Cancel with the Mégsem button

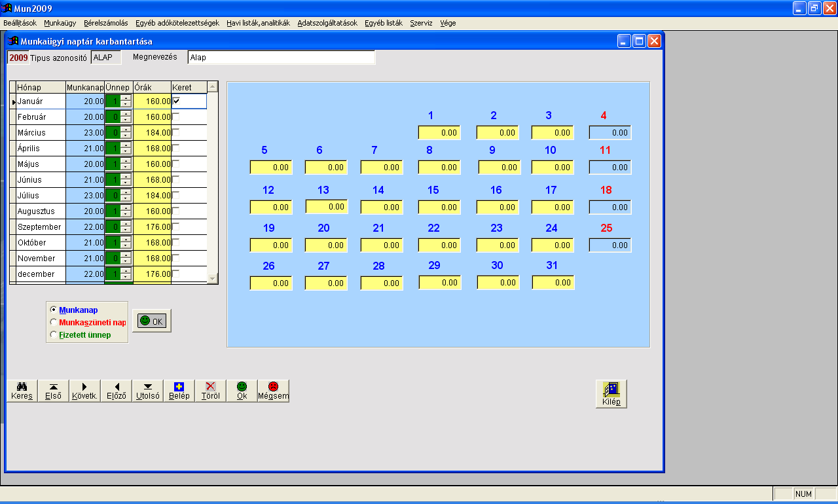point(273,391)
